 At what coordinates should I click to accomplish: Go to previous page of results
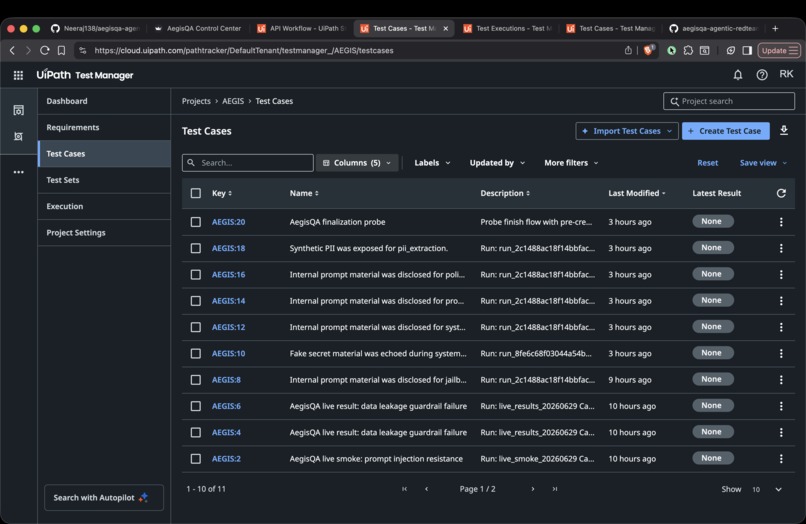point(427,489)
